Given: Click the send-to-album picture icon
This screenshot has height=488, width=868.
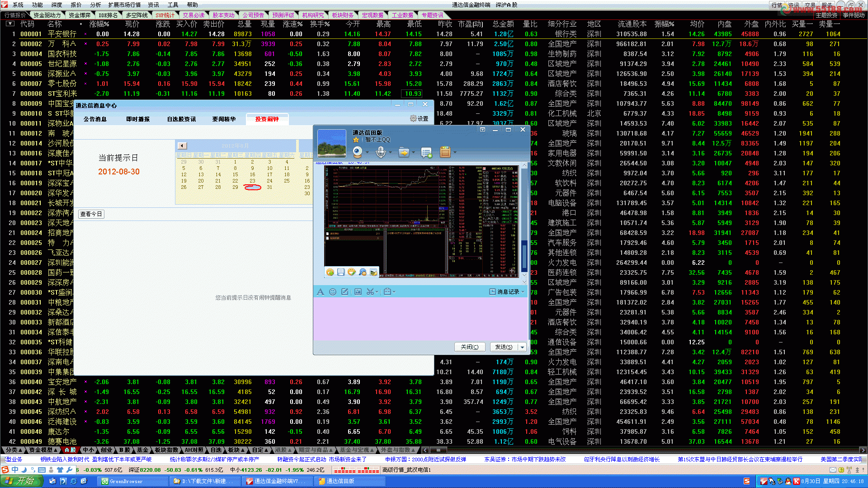Looking at the screenshot, I should tap(373, 272).
